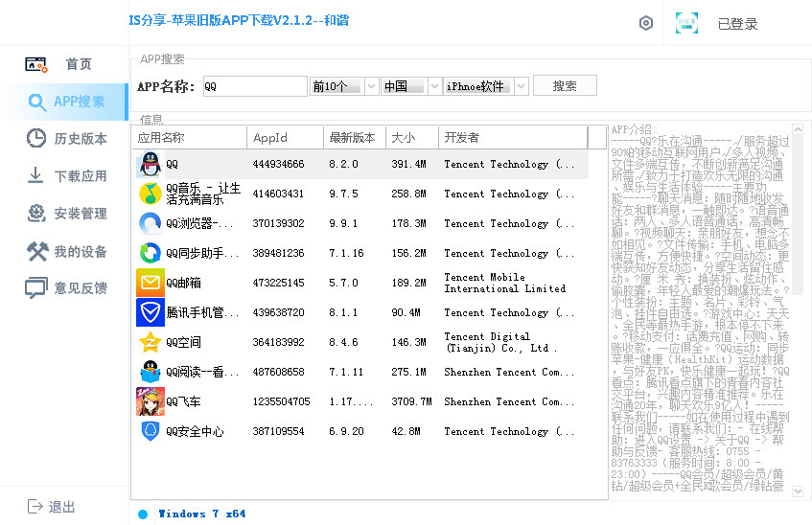This screenshot has width=812, height=525.
Task: Click the user avatar icon beside 已登录
Action: tap(685, 24)
